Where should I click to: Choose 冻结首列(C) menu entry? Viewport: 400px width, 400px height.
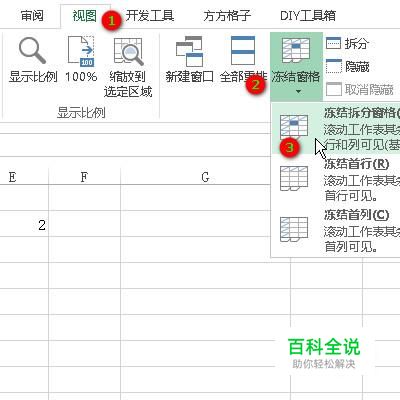click(337, 231)
